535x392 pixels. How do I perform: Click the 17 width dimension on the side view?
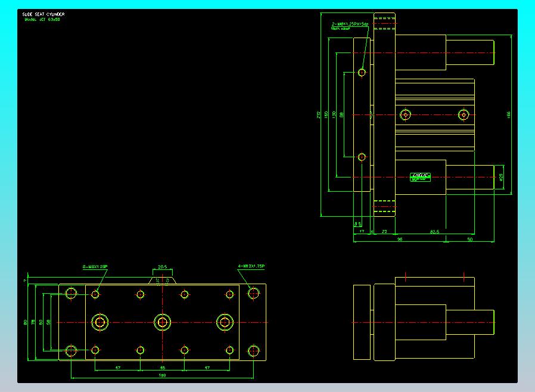[362, 231]
